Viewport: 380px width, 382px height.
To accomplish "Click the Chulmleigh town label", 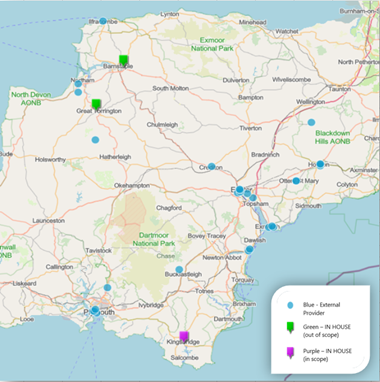I will click(x=162, y=125).
